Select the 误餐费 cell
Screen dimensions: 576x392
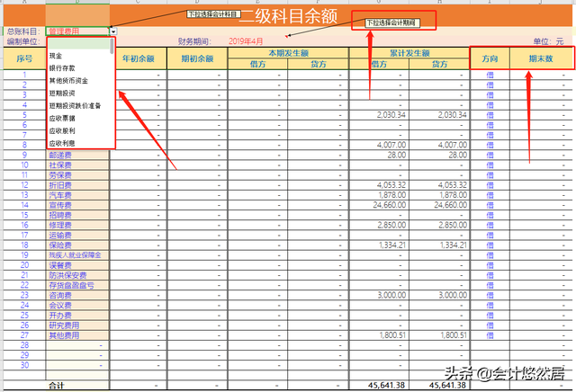click(x=77, y=265)
